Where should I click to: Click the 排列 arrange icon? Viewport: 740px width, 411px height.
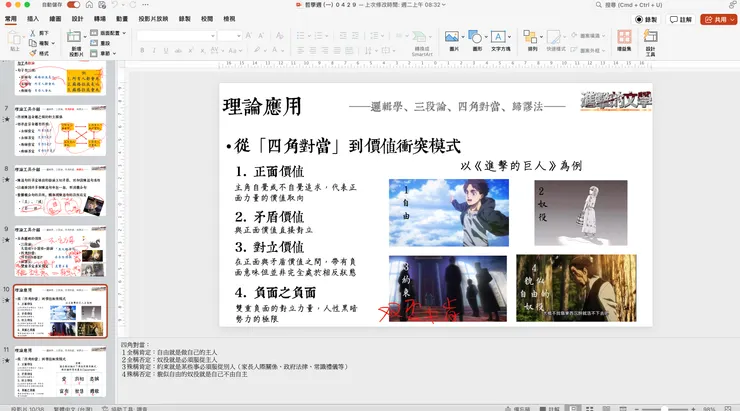530,37
